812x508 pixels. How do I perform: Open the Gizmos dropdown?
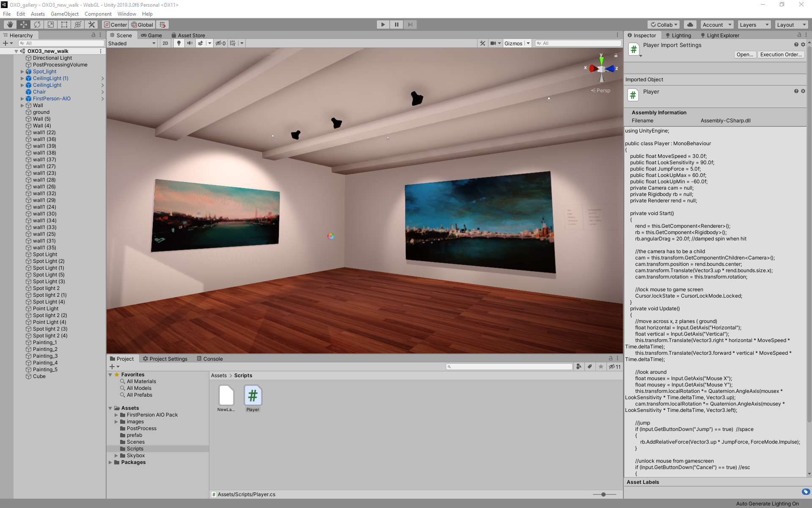pos(517,43)
